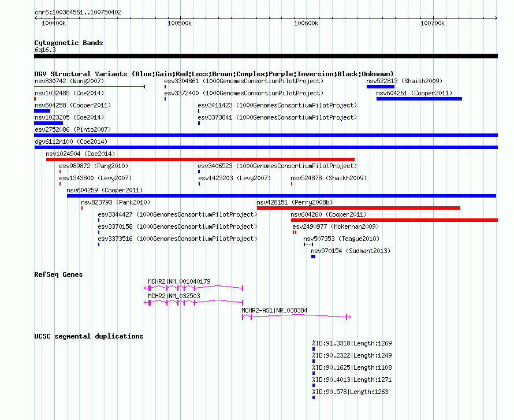The width and height of the screenshot is (514, 420).
Task: Select the red nsv604260 (Cooper2011) bar
Action: (394, 220)
